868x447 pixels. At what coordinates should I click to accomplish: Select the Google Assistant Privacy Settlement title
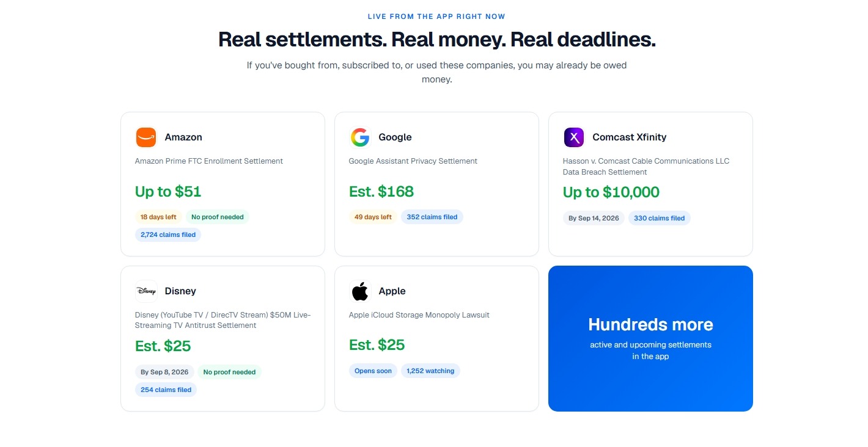click(x=413, y=161)
